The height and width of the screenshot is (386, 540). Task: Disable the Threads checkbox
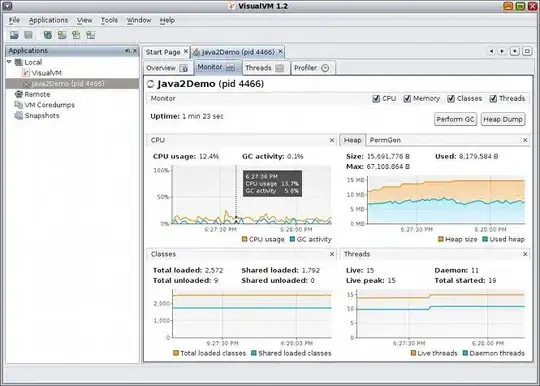click(x=493, y=99)
